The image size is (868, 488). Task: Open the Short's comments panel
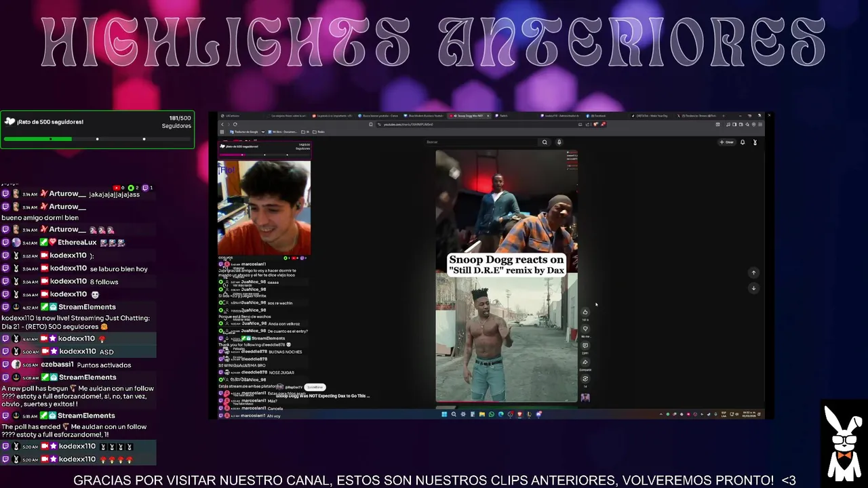coord(585,346)
